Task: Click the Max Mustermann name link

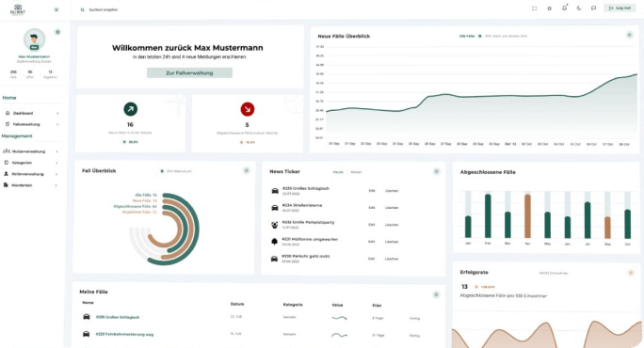Action: point(34,56)
